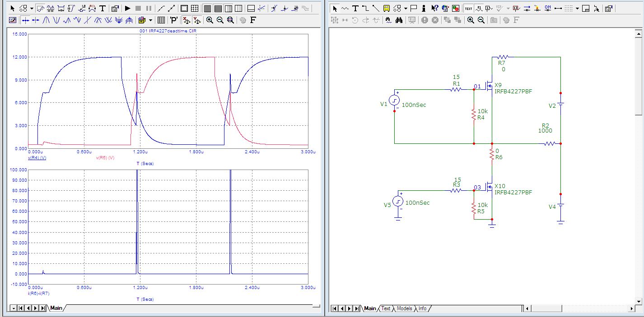Select the Info mode tool
The image size is (644, 317).
point(424,8)
